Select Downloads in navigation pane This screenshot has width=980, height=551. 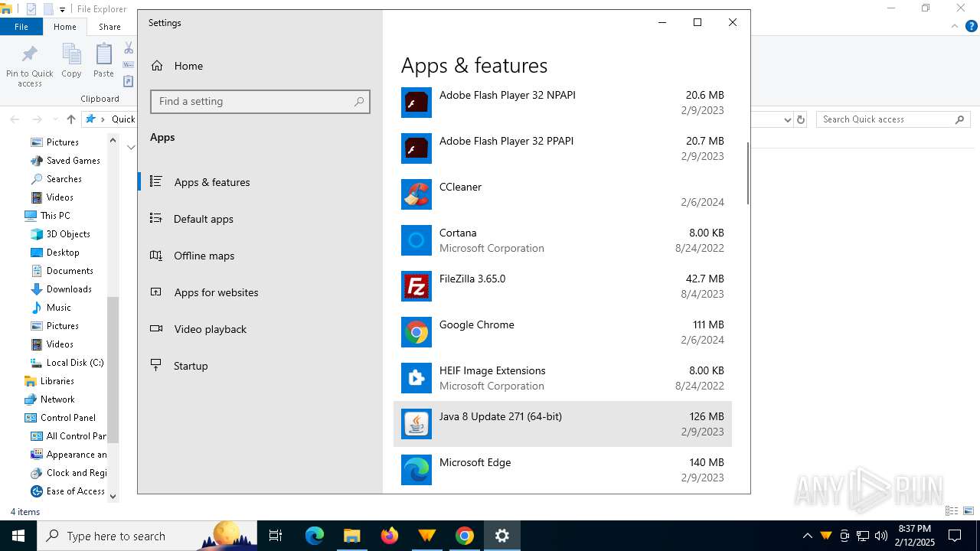click(x=68, y=289)
